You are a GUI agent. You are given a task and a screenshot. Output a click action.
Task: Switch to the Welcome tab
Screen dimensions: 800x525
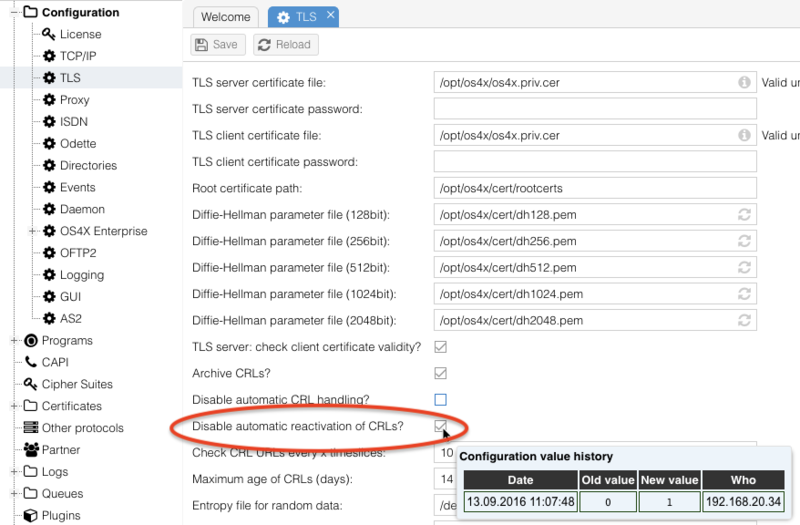[225, 17]
